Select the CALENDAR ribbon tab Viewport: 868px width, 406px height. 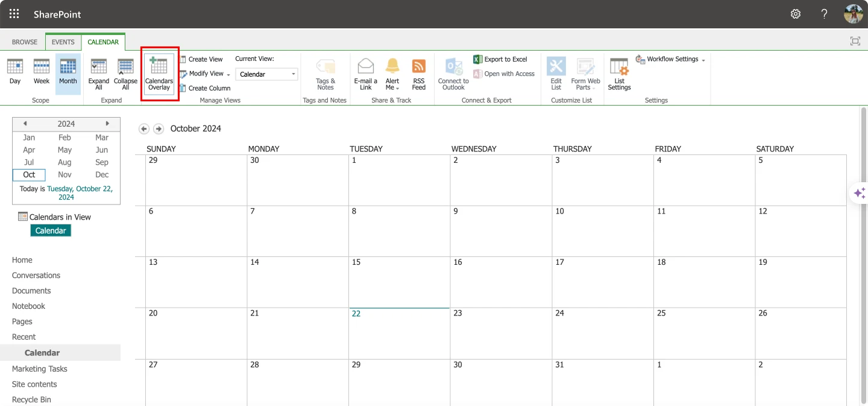click(x=103, y=42)
